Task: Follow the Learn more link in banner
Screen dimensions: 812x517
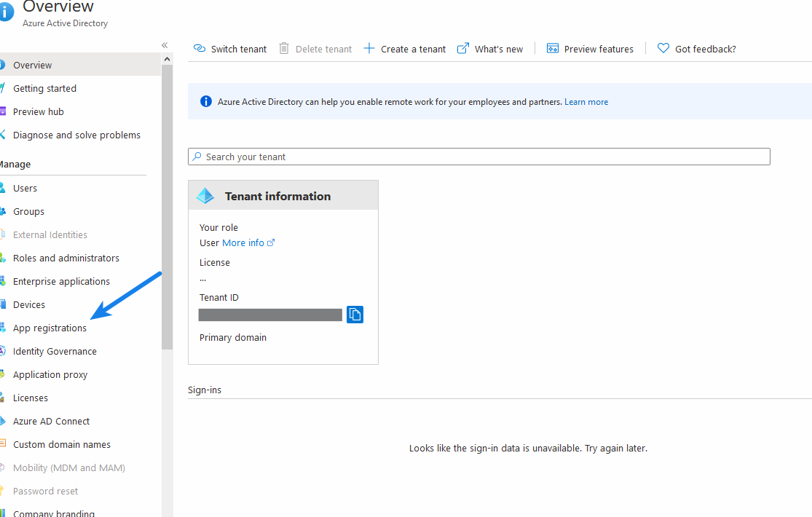Action: click(586, 102)
